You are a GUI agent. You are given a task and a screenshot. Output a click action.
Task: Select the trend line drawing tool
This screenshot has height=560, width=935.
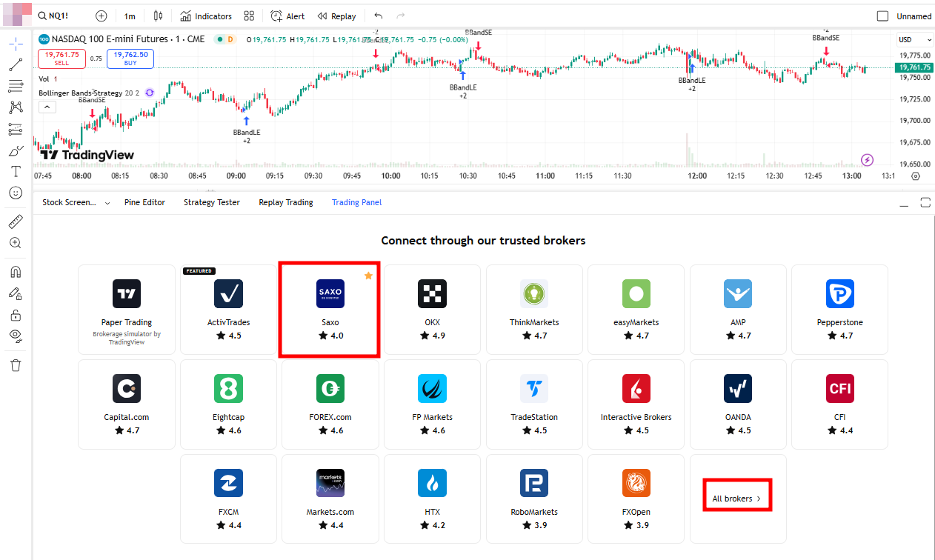tap(16, 65)
